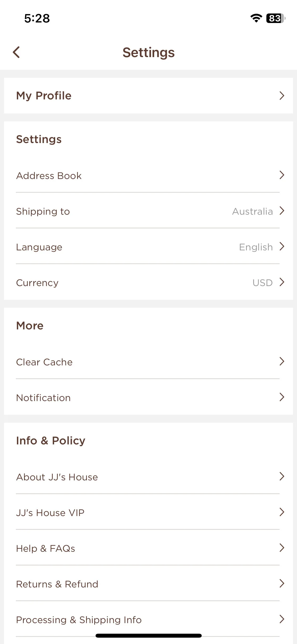Open Returns & Refund policy

click(x=148, y=584)
